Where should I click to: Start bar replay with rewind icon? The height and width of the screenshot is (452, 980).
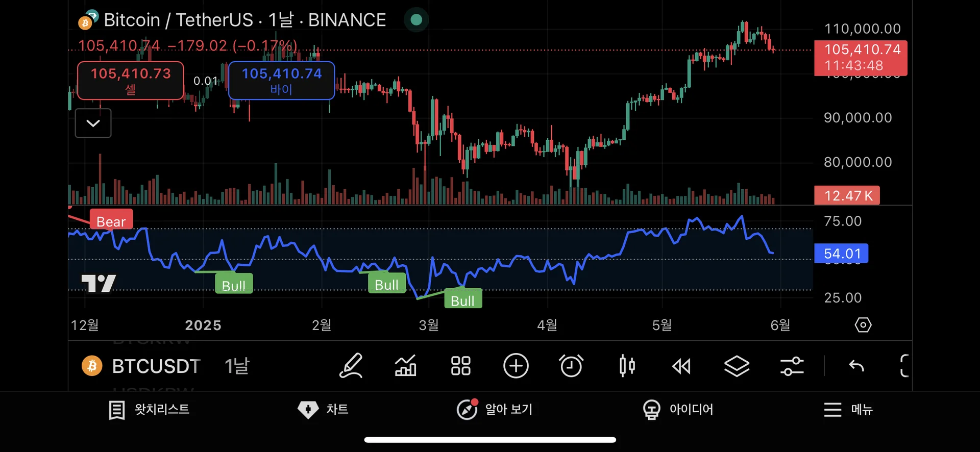click(681, 366)
